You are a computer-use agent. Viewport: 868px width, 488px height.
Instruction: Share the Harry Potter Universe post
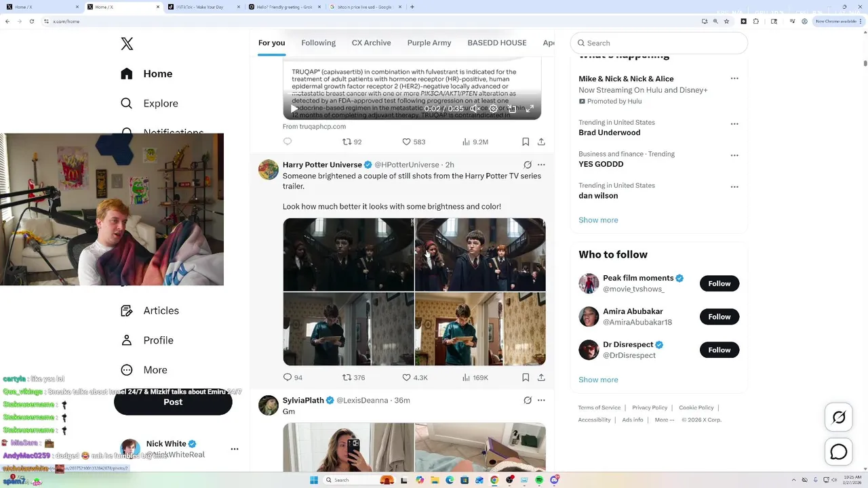pos(541,378)
